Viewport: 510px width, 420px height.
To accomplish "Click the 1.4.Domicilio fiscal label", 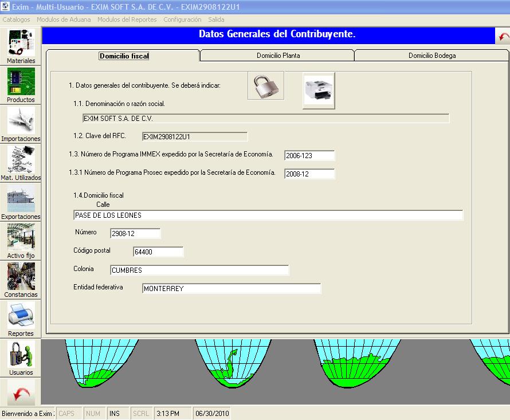I will (98, 195).
